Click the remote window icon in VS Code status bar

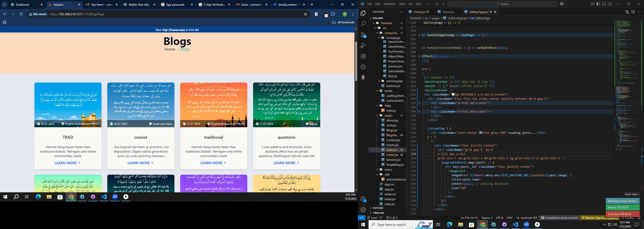tap(362, 218)
